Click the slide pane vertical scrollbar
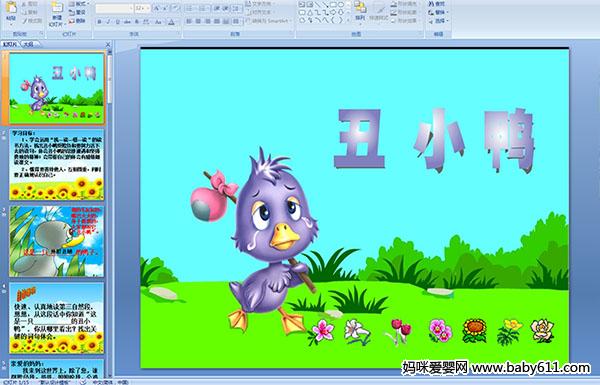Viewport: 600px width, 385px height. (x=110, y=214)
